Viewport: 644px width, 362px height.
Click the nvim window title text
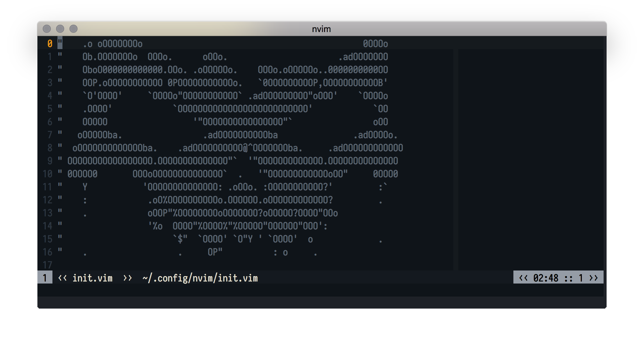(321, 29)
